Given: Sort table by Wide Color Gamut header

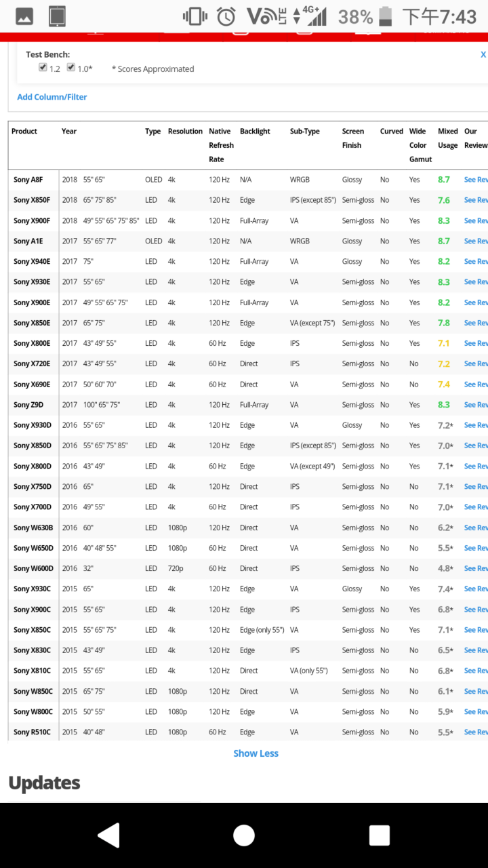Looking at the screenshot, I should tap(421, 145).
